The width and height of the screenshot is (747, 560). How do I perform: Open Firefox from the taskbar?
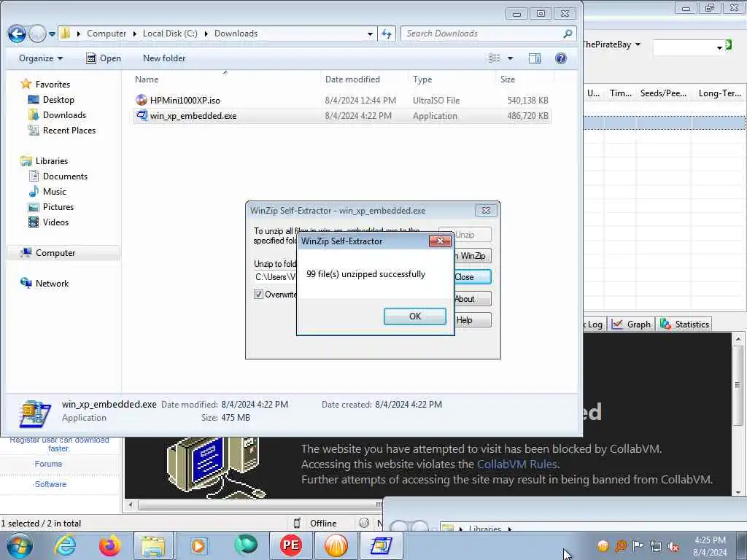pos(109,545)
